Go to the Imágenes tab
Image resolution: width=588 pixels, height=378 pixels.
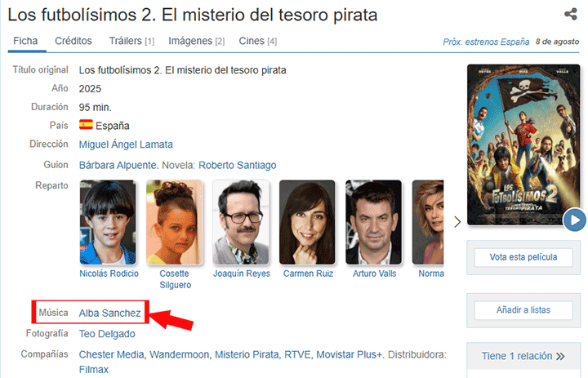[196, 41]
